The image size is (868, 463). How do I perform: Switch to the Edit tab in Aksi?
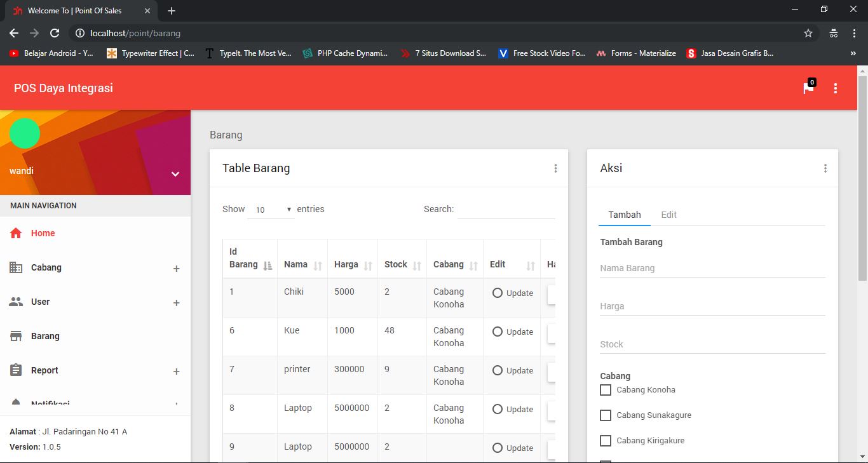click(x=668, y=215)
